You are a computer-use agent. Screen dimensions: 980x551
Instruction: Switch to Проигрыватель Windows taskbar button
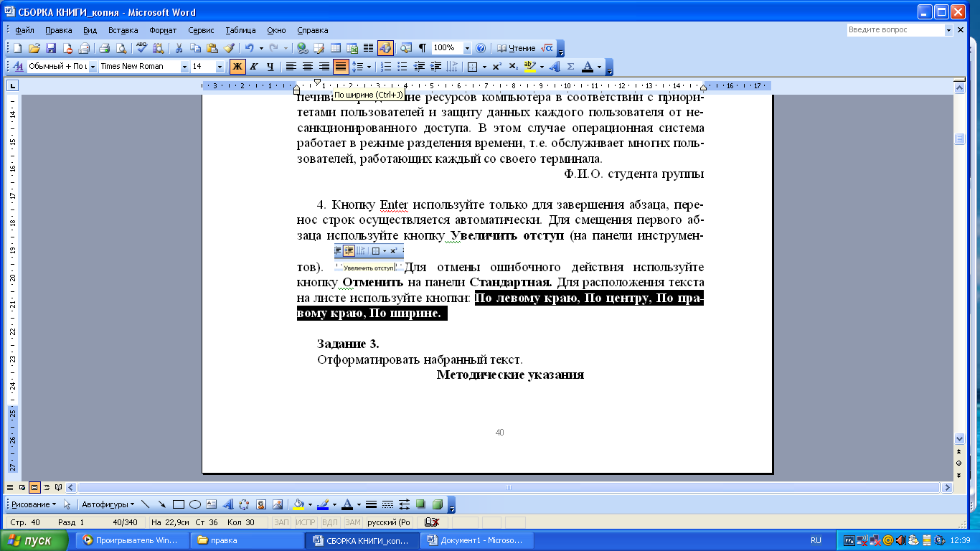click(x=133, y=540)
